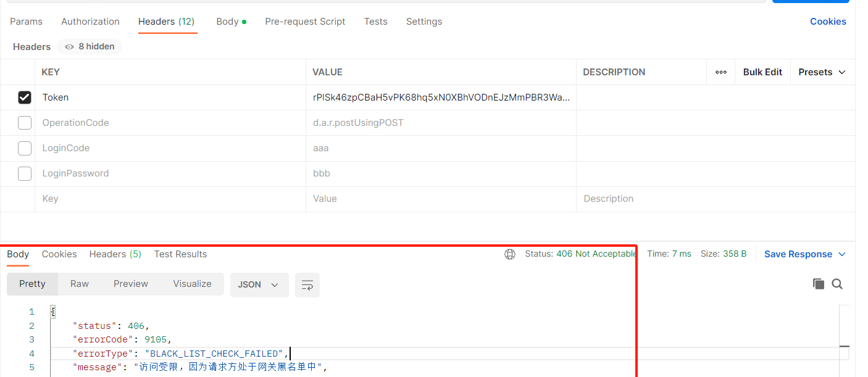Toggle line wrap icon in response toolbar

pos(307,285)
